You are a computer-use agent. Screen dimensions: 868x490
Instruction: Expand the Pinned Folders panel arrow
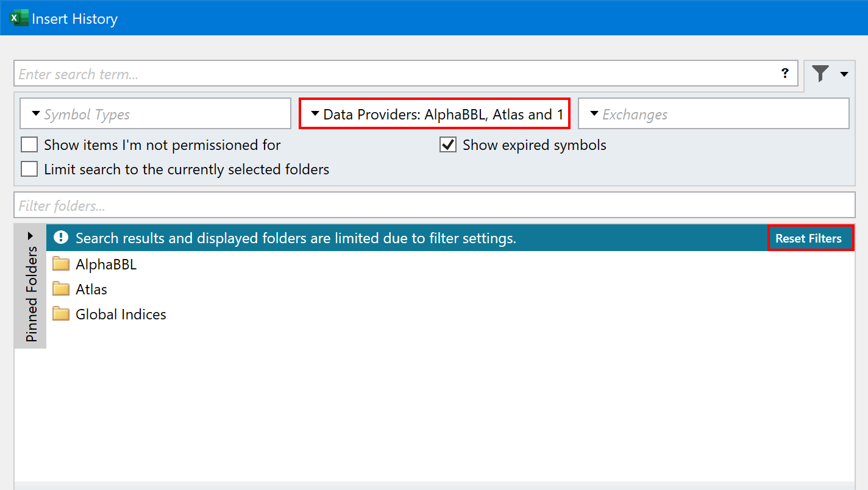tap(30, 235)
